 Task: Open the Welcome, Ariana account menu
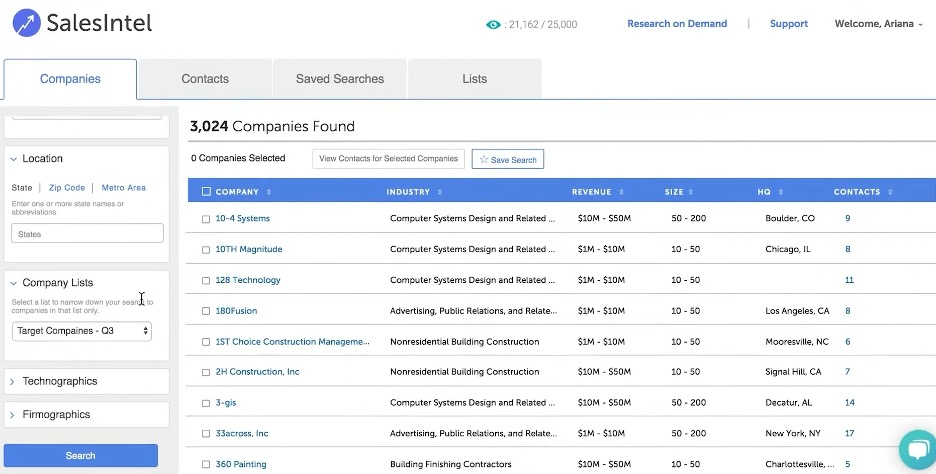click(x=878, y=24)
